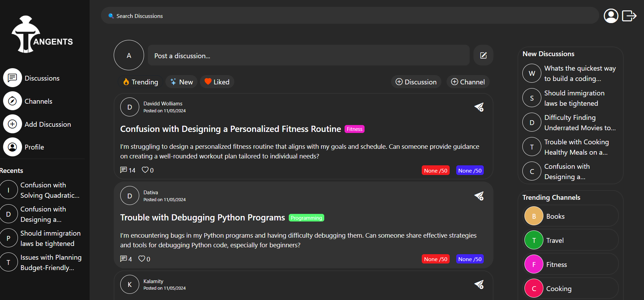
Task: Open the Fitness trending channel
Action: pyautogui.click(x=571, y=264)
